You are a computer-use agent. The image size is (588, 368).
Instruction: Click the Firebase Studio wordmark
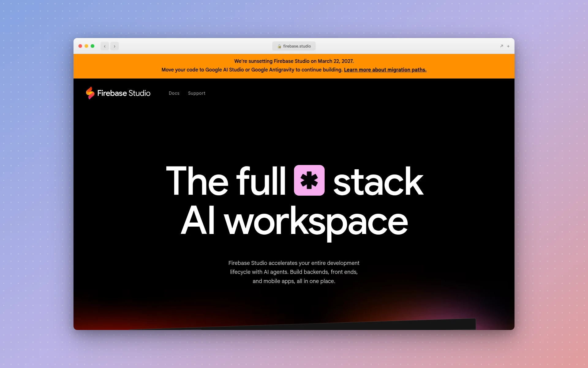tap(124, 93)
